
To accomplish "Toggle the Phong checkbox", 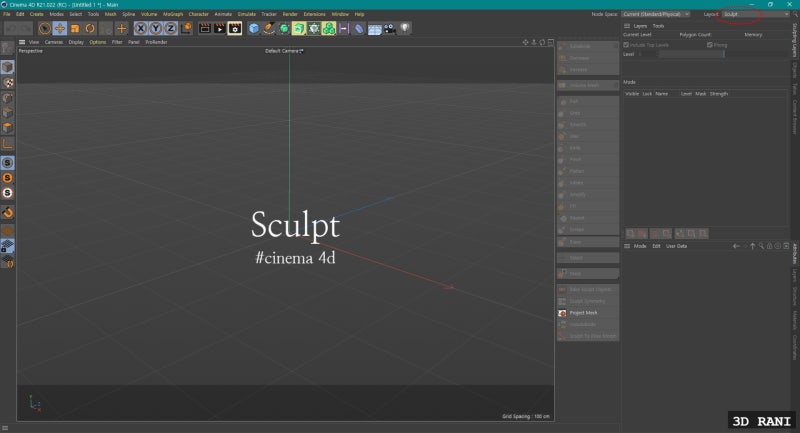I will pos(710,45).
